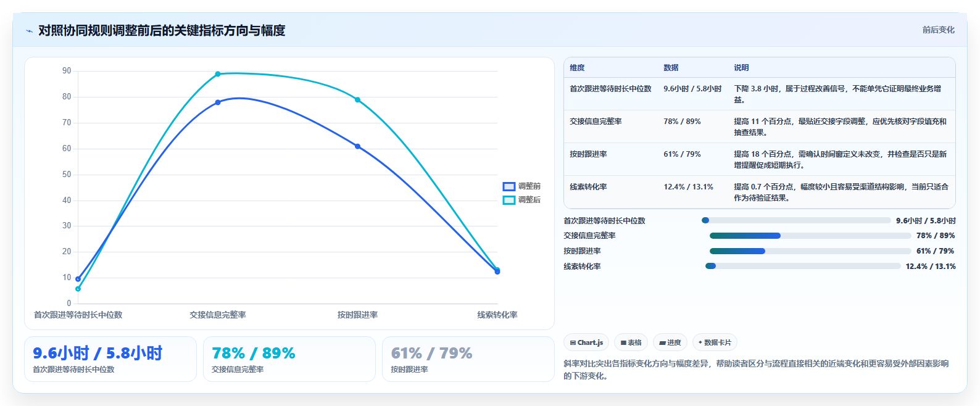Click the 数据卡片 chip
Screen dimensions: 980x406
click(x=715, y=342)
